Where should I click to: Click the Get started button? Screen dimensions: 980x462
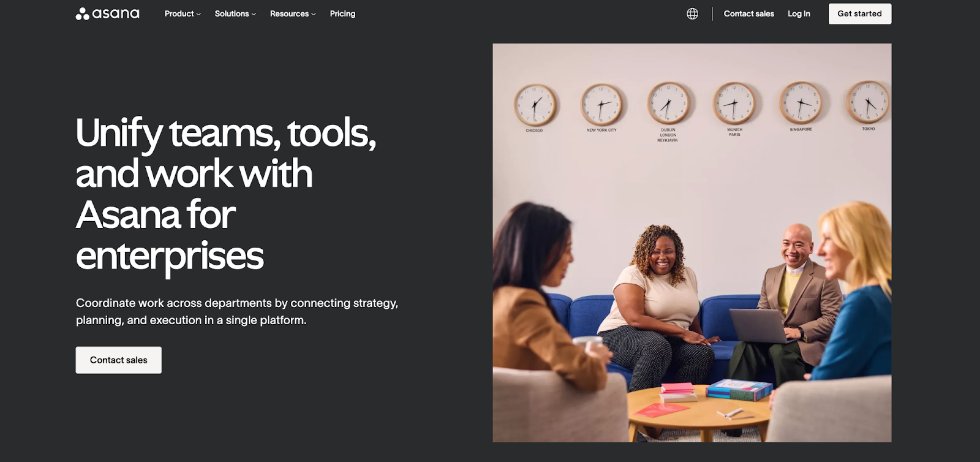tap(860, 13)
